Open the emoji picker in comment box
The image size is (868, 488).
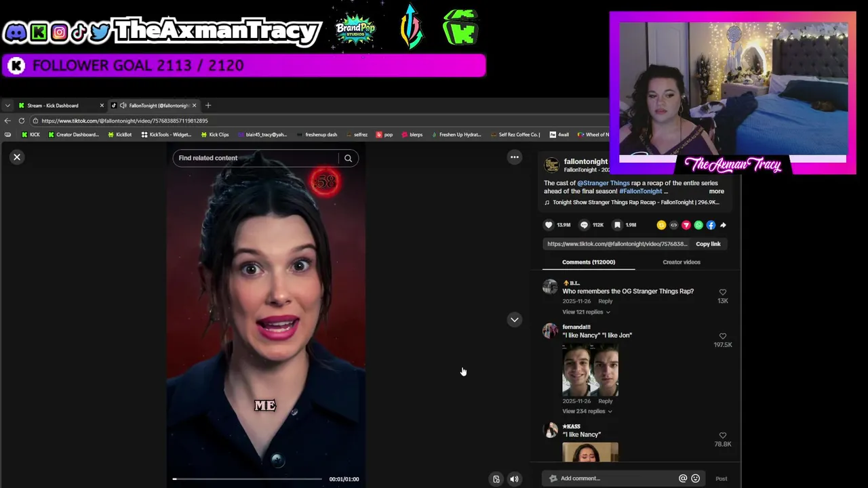click(x=696, y=479)
